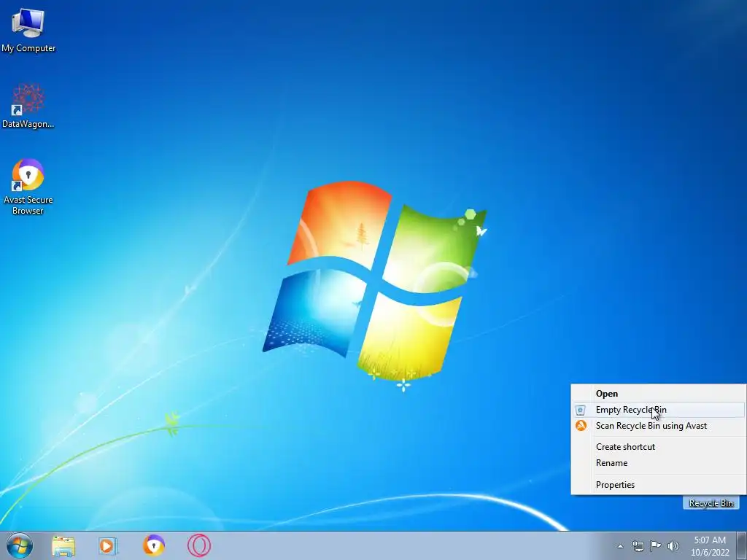This screenshot has height=560, width=747.
Task: Click the volume speaker tray icon
Action: tap(673, 546)
